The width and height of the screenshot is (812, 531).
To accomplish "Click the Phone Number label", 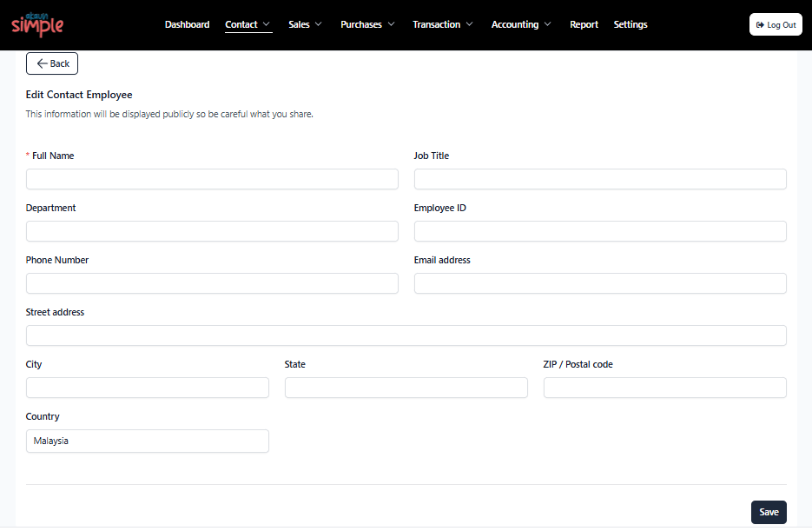I will pos(57,260).
